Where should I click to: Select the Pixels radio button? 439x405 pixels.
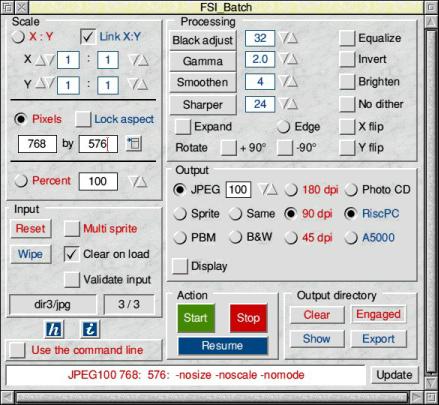[21, 119]
